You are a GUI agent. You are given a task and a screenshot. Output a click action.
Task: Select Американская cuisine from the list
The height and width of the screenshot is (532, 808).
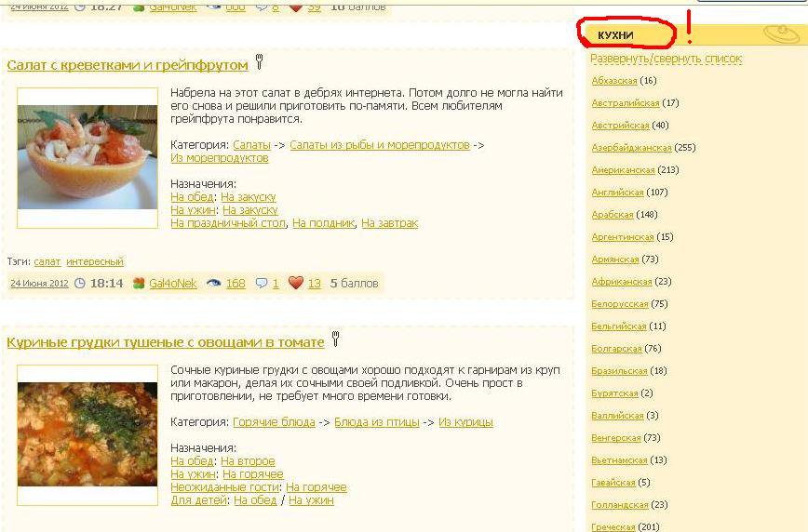click(623, 170)
